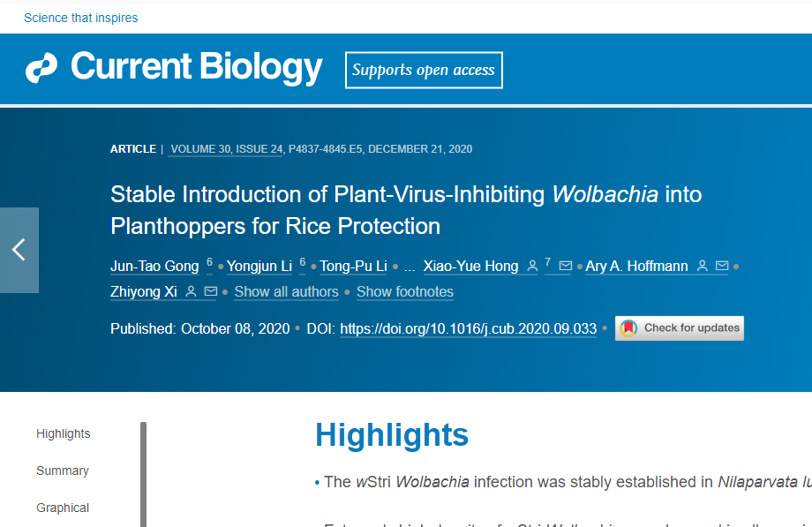Image resolution: width=812 pixels, height=527 pixels.
Task: Open the DOI link for the article
Action: [x=468, y=328]
